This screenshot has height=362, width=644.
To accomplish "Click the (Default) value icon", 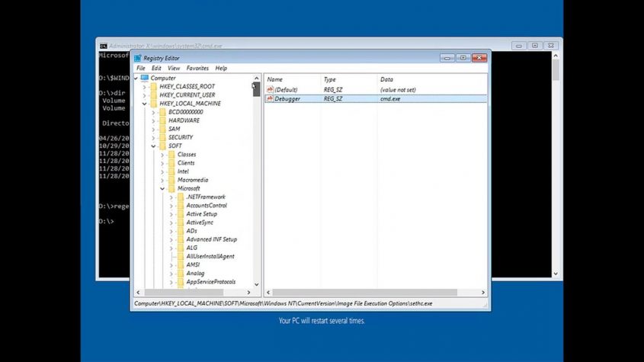I will tap(270, 90).
